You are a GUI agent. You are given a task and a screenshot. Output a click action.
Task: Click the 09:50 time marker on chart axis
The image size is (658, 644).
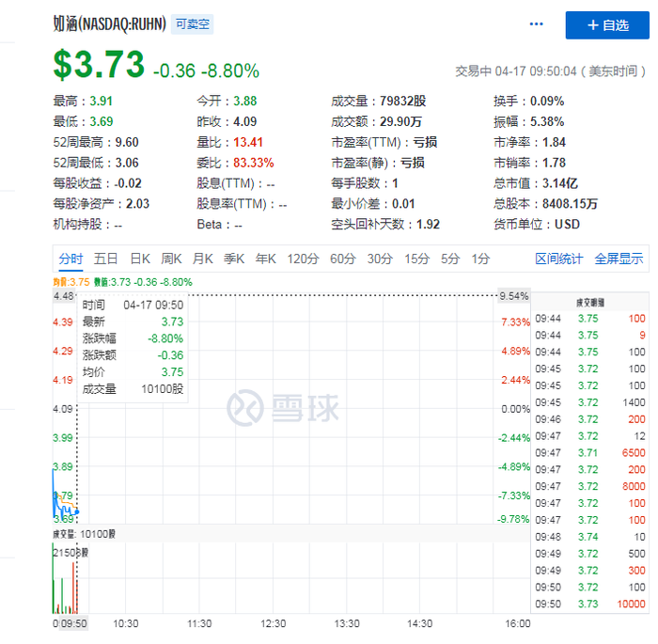click(x=74, y=623)
